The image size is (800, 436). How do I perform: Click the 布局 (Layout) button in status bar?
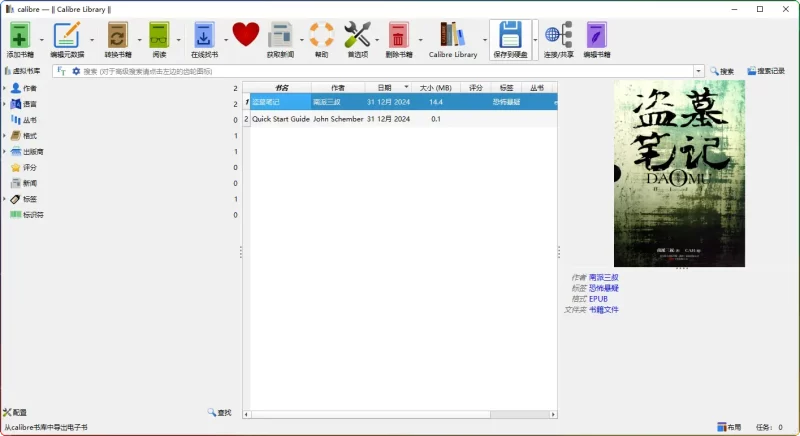(729, 427)
